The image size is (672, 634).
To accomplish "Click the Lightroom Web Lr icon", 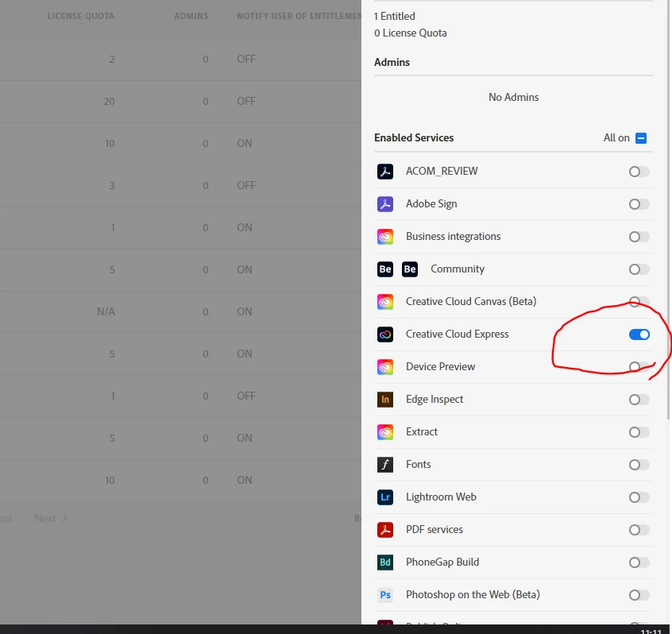I will (385, 497).
